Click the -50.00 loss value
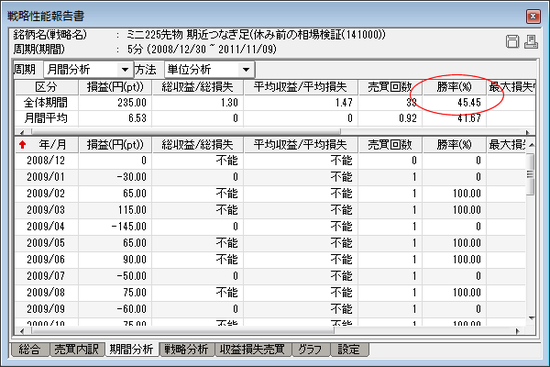Viewport: 550px width, 367px height. 132,276
